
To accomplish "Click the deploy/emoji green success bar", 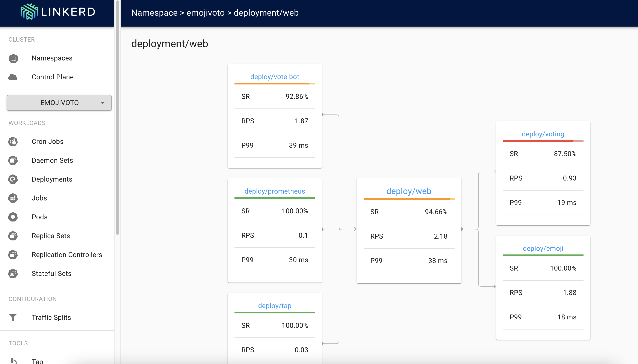I will 543,255.
